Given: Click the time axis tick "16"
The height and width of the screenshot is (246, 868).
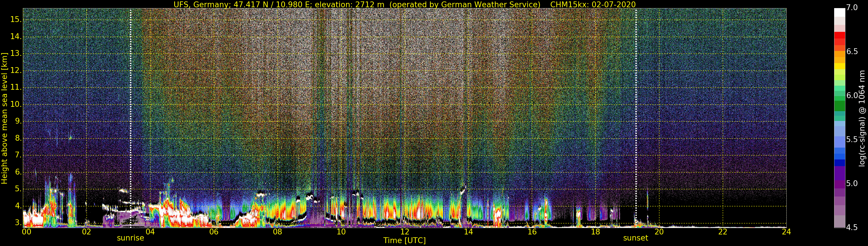Looking at the screenshot, I should click(532, 232).
